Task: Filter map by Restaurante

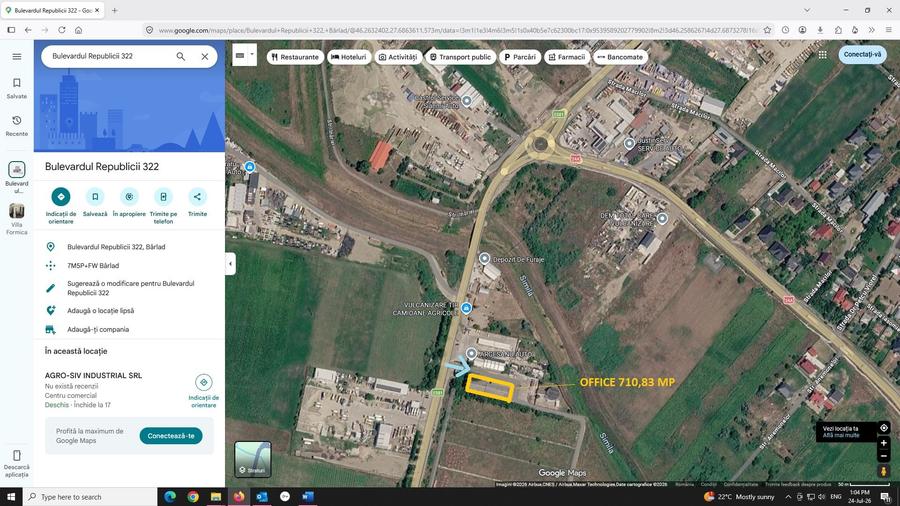Action: tap(295, 57)
